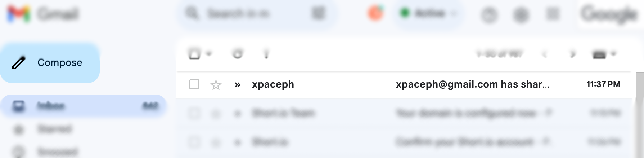Open the Settings gear icon
The height and width of the screenshot is (158, 644).
point(521,15)
